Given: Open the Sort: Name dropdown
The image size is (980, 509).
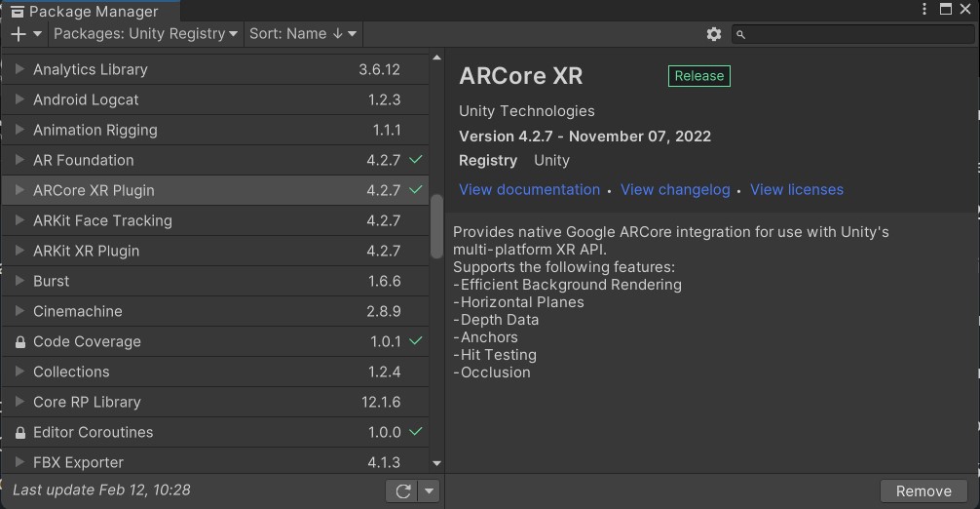Looking at the screenshot, I should pyautogui.click(x=303, y=34).
